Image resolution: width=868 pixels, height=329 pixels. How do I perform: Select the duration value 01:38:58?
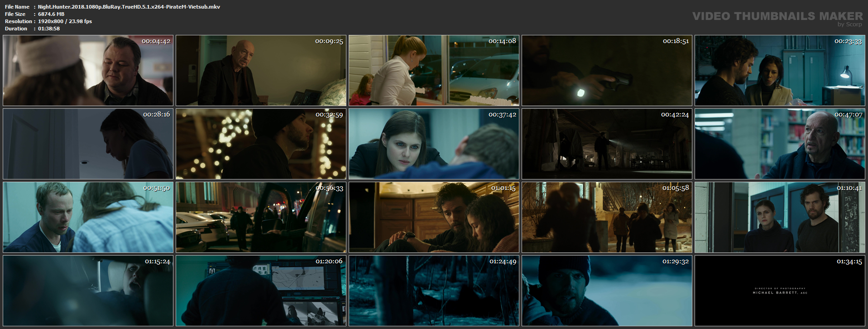coord(49,29)
